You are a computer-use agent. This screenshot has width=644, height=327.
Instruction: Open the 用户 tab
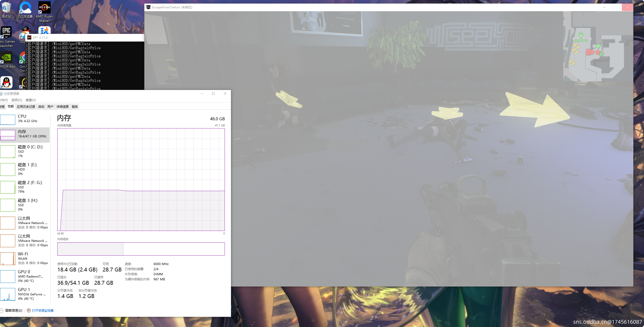tap(50, 107)
